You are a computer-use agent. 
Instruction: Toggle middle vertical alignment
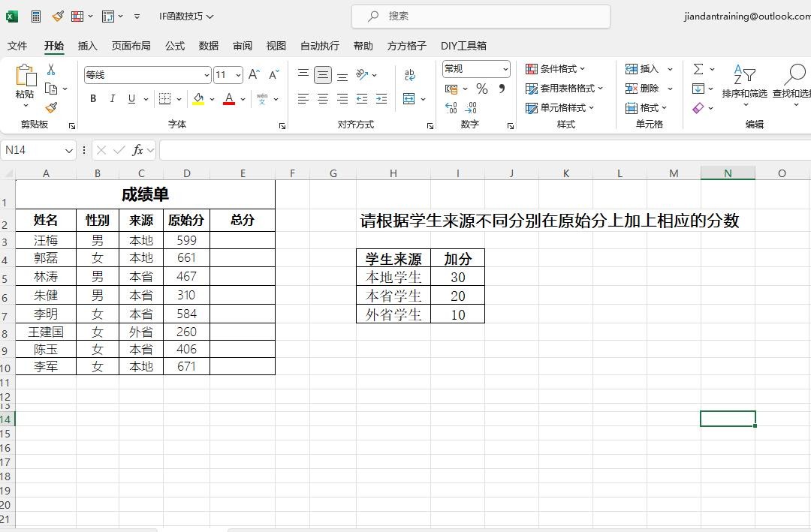323,74
